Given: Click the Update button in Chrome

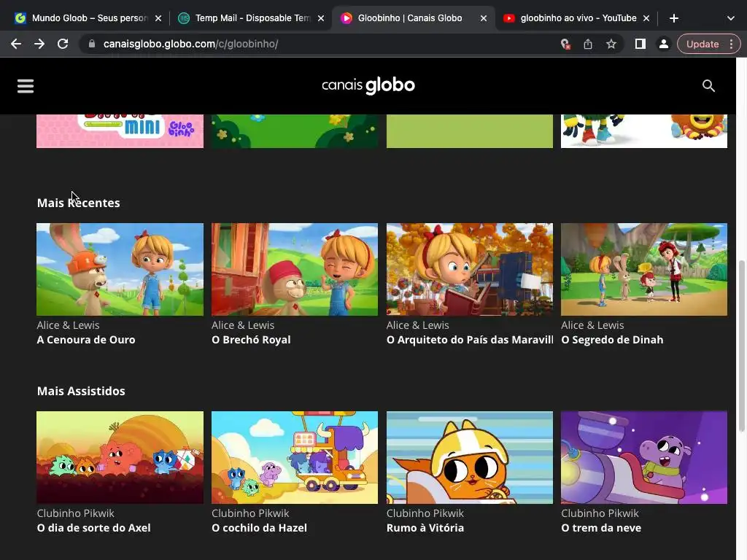Looking at the screenshot, I should 703,44.
